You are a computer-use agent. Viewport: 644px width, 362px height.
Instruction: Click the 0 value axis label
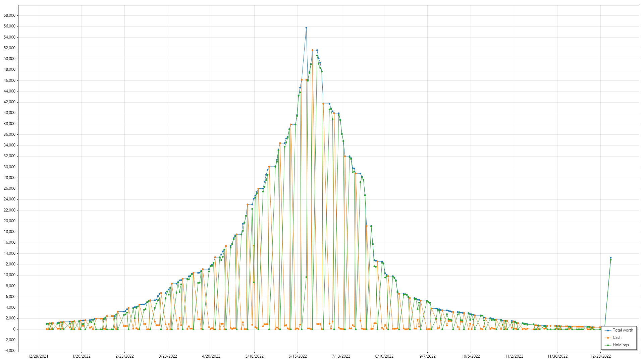click(x=14, y=329)
